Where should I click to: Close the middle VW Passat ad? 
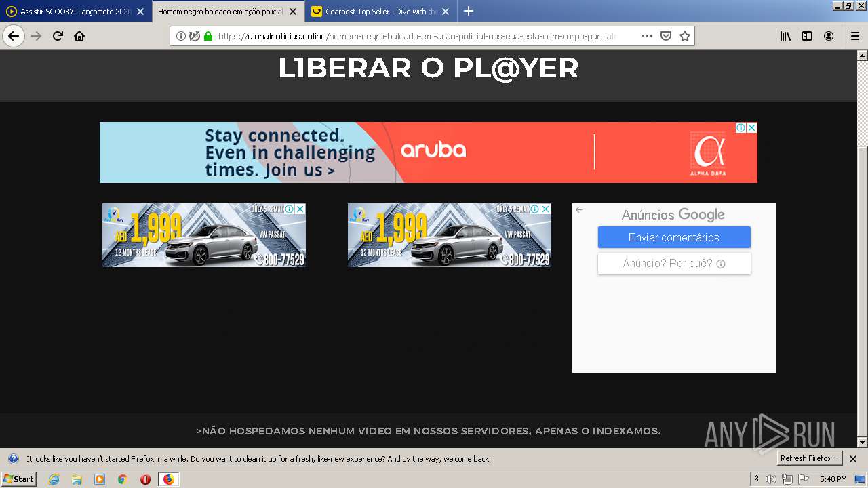546,209
